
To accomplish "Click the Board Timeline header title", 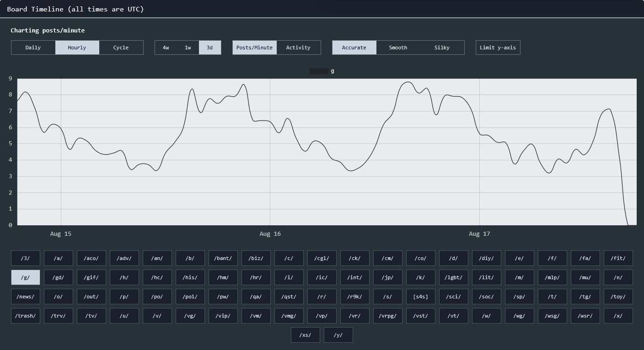I will tap(75, 9).
